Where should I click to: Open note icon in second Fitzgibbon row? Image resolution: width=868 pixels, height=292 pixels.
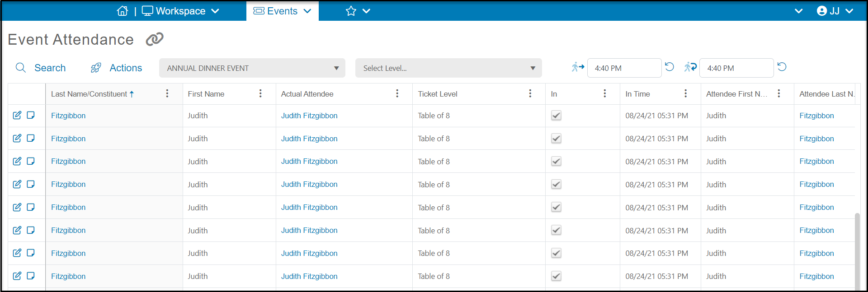(31, 138)
